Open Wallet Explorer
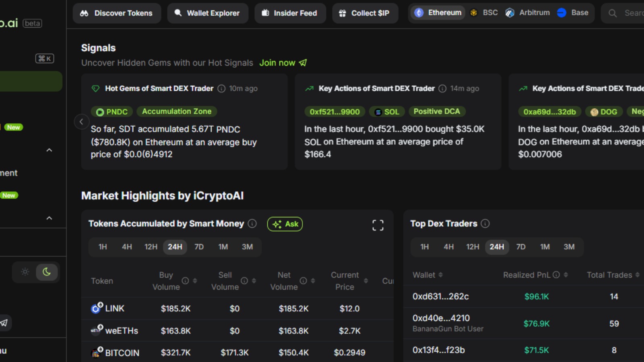644x362 pixels. point(208,13)
